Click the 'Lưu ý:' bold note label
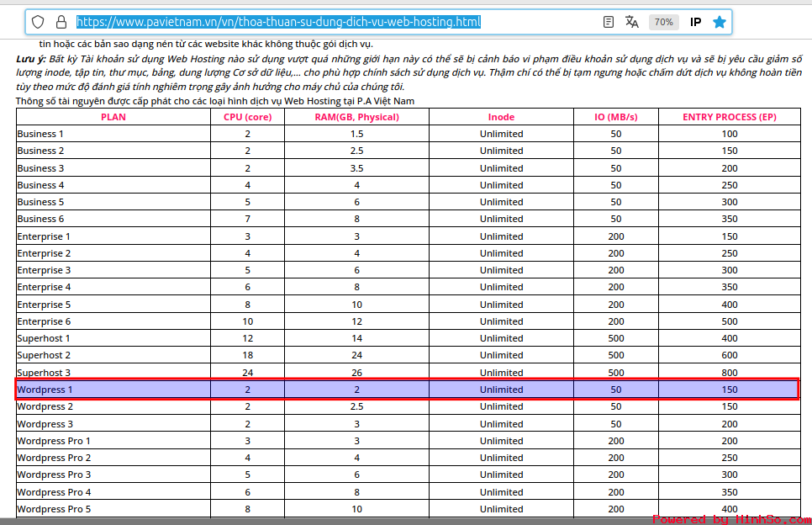812x525 pixels. click(x=30, y=59)
